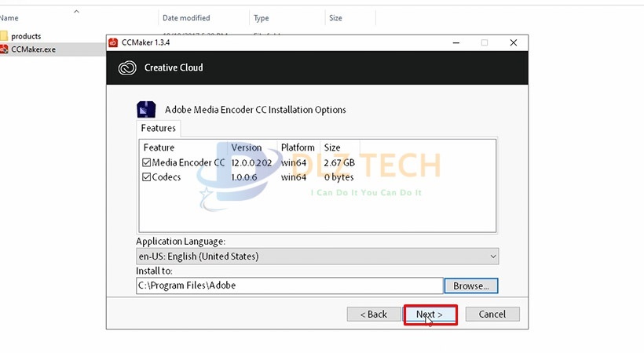Click the Version column header
The height and width of the screenshot is (353, 644).
tap(246, 147)
